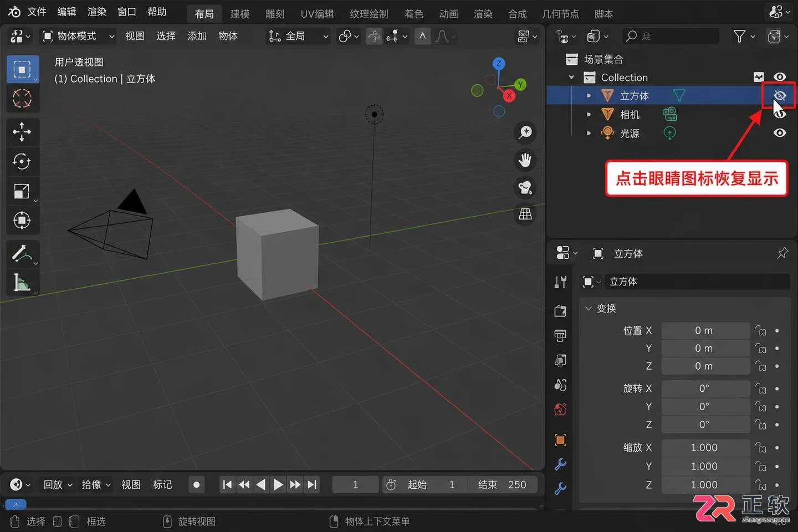Open the 物体模式 mode dropdown

(x=79, y=37)
